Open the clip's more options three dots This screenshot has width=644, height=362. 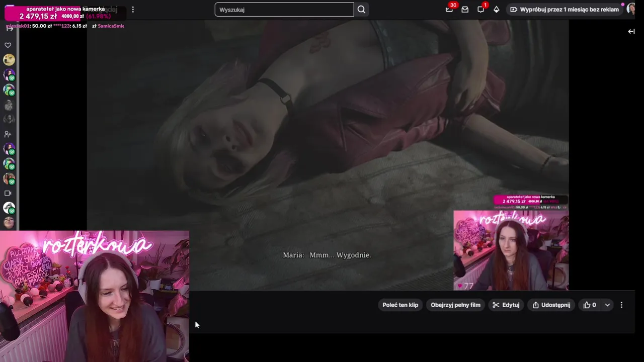(x=621, y=305)
